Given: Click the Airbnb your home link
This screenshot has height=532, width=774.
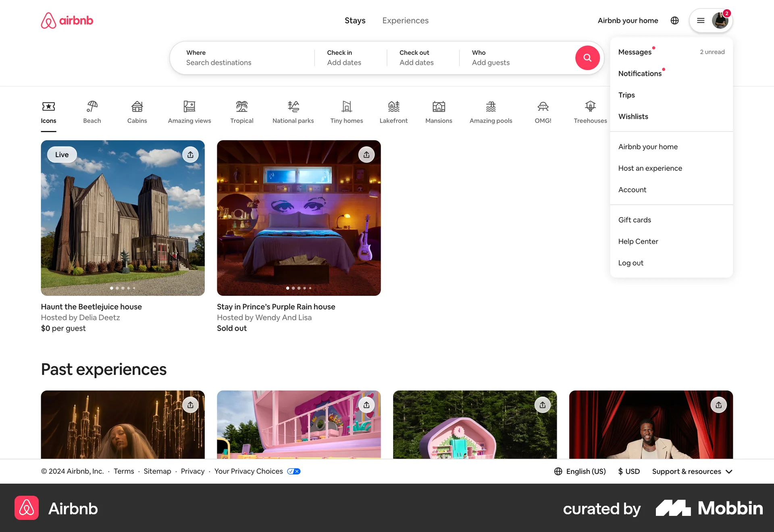Looking at the screenshot, I should [628, 21].
